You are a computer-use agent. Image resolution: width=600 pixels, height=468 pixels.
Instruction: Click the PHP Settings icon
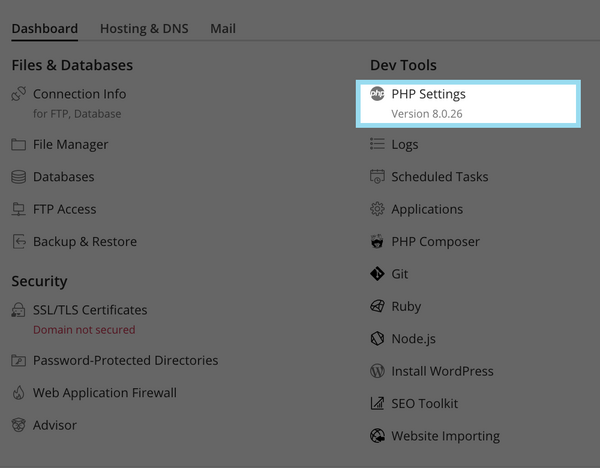pyautogui.click(x=377, y=94)
